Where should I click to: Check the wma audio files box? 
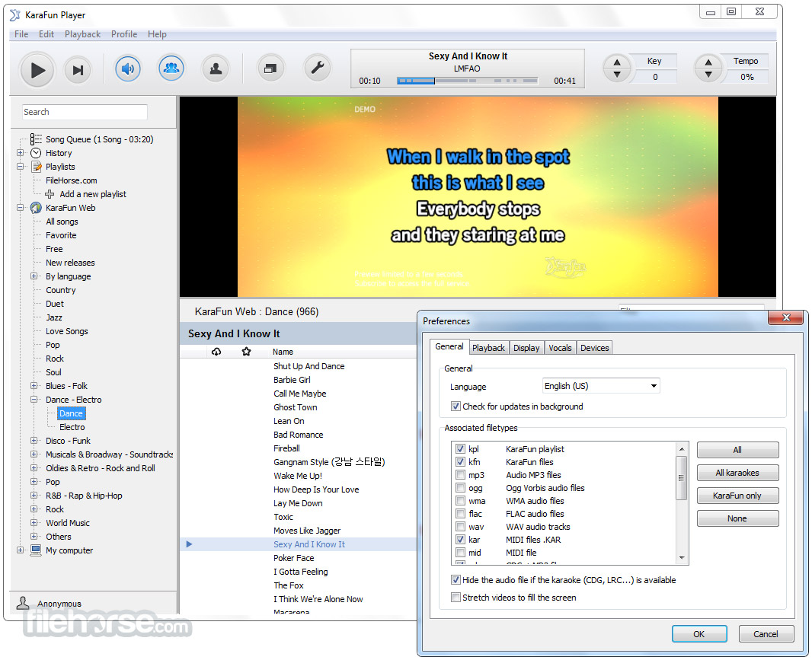[460, 501]
